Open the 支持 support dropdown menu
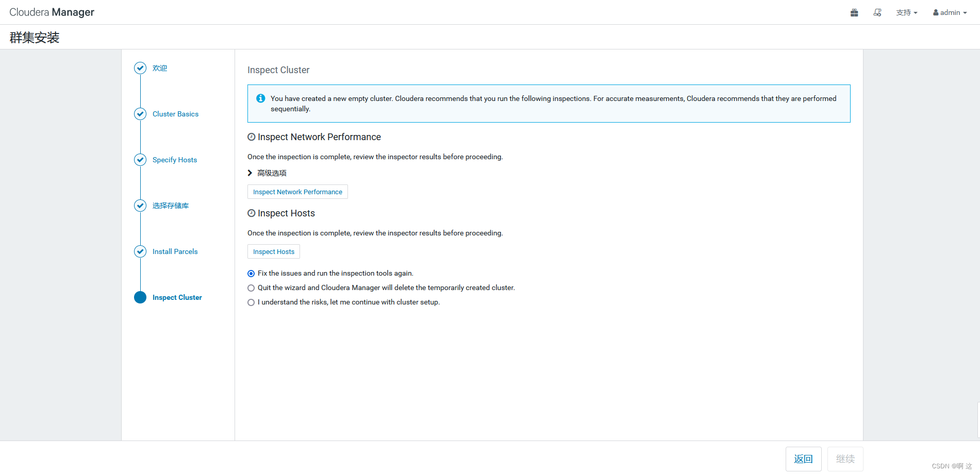This screenshot has width=980, height=474. [906, 13]
